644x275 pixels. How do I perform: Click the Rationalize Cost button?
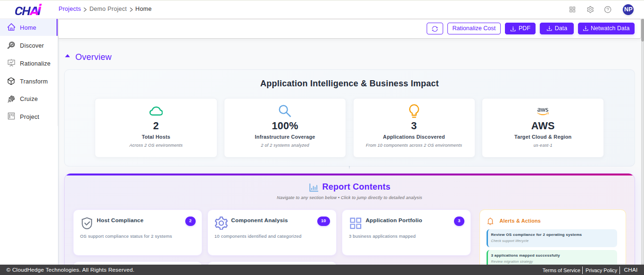point(474,28)
